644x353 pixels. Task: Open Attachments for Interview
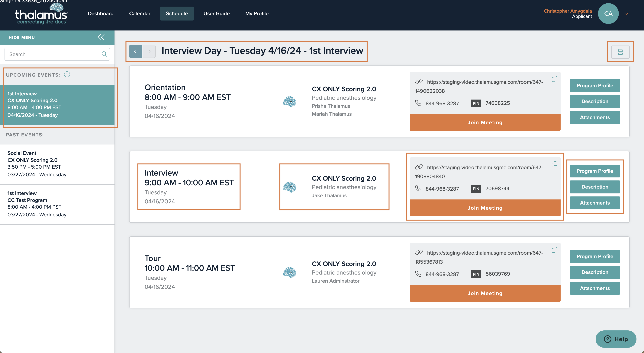[594, 203]
